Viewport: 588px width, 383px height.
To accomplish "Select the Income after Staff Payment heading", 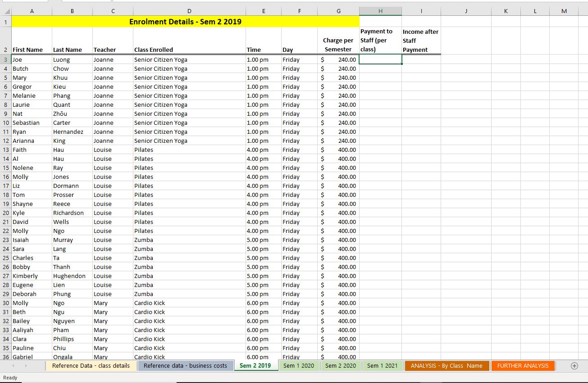I will (x=421, y=41).
